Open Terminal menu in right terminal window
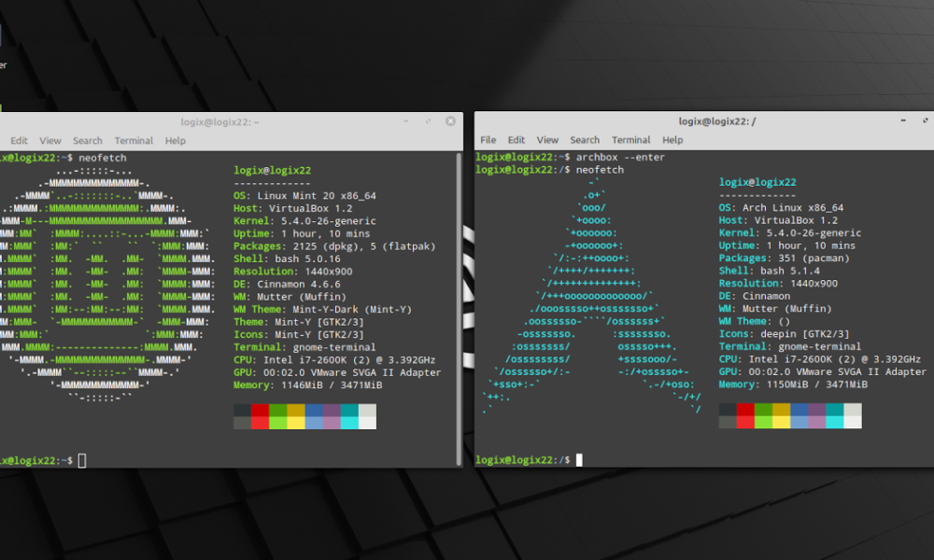The height and width of the screenshot is (560, 934). click(x=630, y=140)
